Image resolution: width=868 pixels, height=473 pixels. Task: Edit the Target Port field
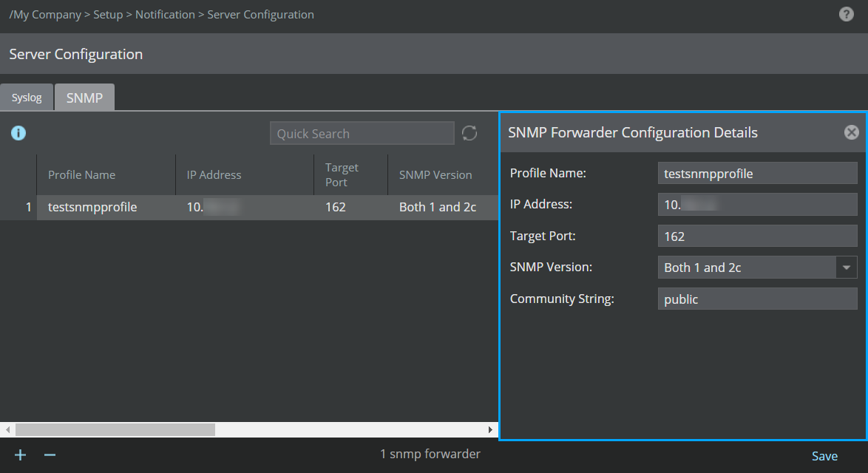click(x=757, y=236)
